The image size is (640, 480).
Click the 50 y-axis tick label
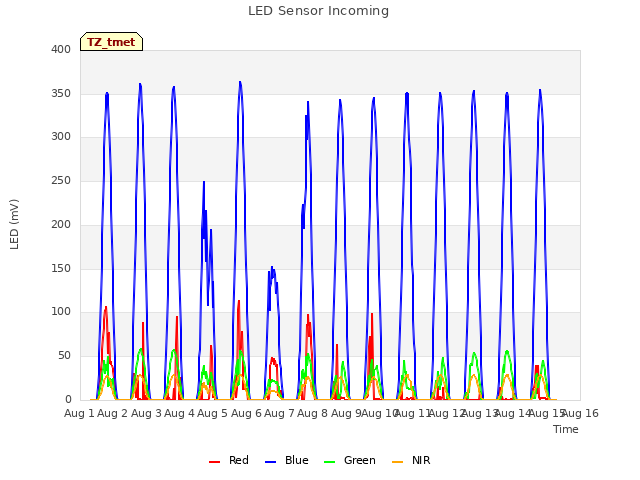click(x=64, y=356)
